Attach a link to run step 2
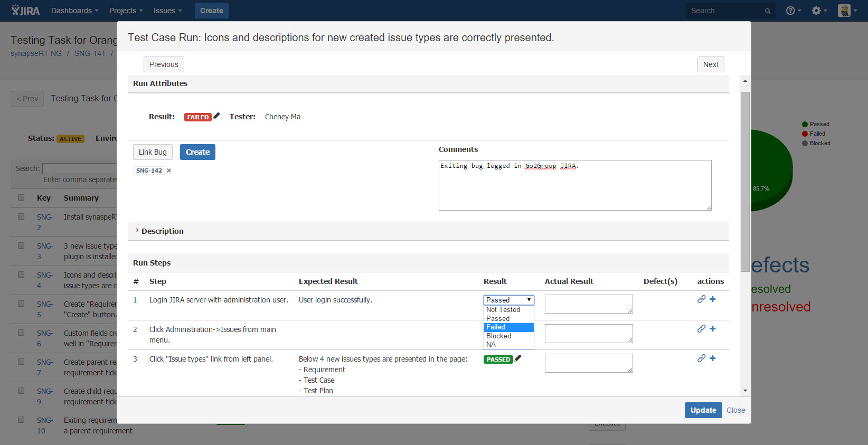 coord(701,329)
